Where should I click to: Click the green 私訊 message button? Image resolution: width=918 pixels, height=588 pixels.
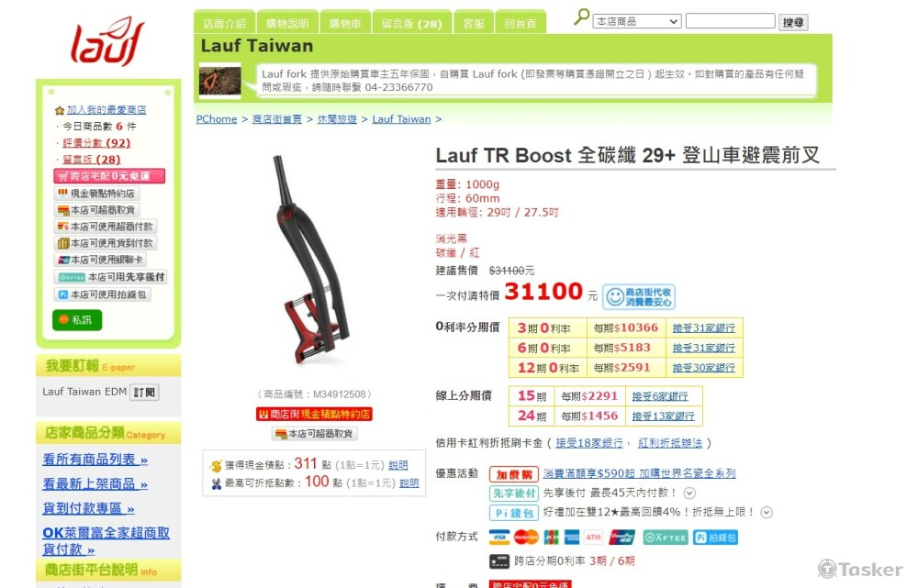77,320
